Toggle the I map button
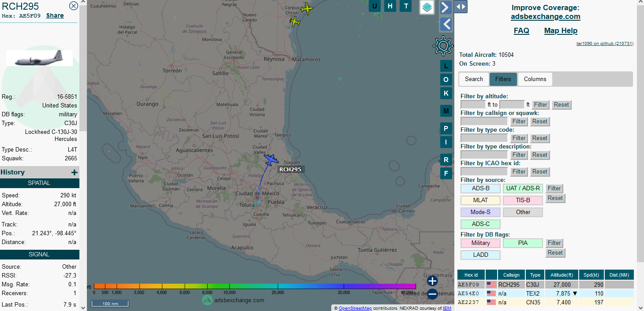The width and height of the screenshot is (644, 311). pos(446,142)
